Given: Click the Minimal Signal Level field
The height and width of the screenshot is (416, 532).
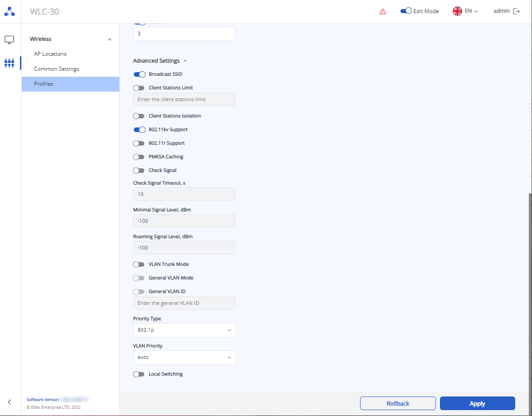Looking at the screenshot, I should (x=184, y=221).
